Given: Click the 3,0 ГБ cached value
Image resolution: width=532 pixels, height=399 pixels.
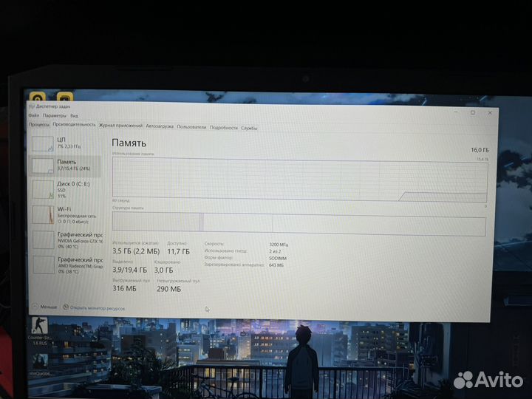Looking at the screenshot, I should click(163, 270).
